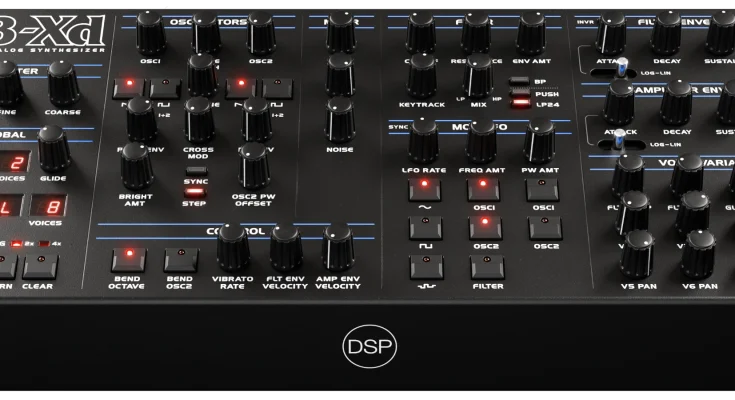The height and width of the screenshot is (400, 735).
Task: Enable the oscillator 2 sawtooth waveform button
Action: point(241,88)
